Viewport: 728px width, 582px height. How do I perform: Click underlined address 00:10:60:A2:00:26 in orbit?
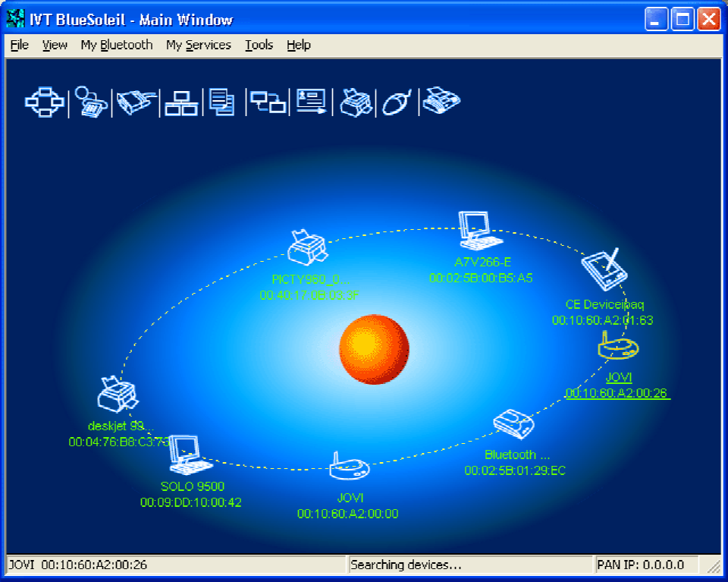coord(617,393)
